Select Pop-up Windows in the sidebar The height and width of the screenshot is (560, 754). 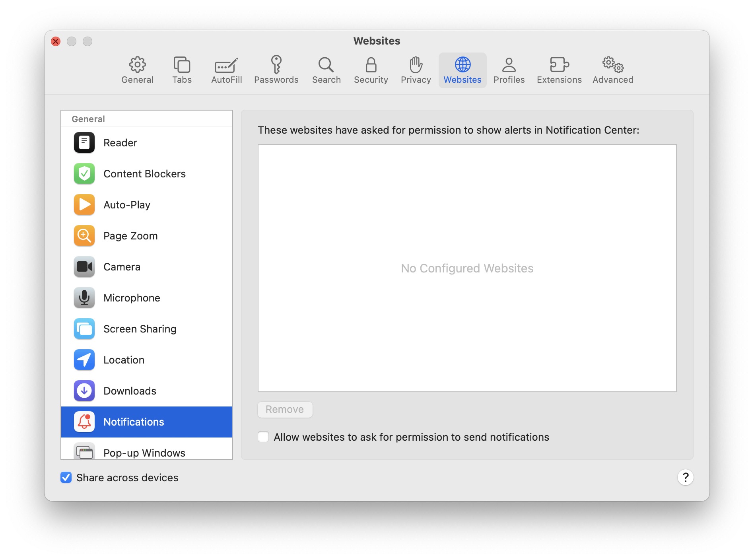point(147,449)
